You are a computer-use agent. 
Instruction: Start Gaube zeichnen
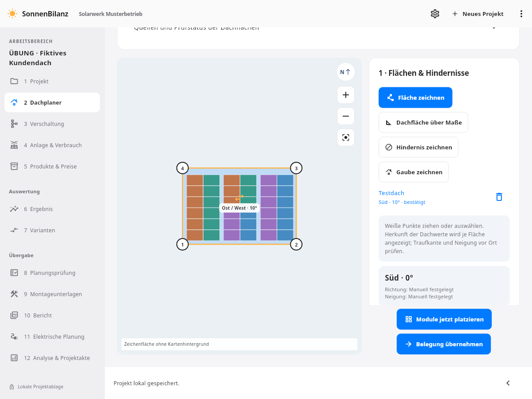pyautogui.click(x=414, y=172)
